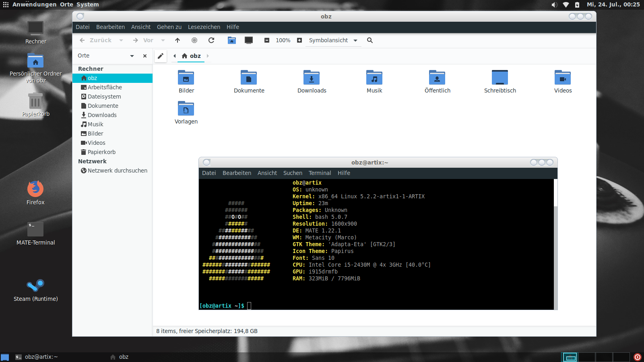Screen dimensions: 644x362
Task: Select Arbeitsfläche in the sidebar
Action: click(x=112, y=87)
